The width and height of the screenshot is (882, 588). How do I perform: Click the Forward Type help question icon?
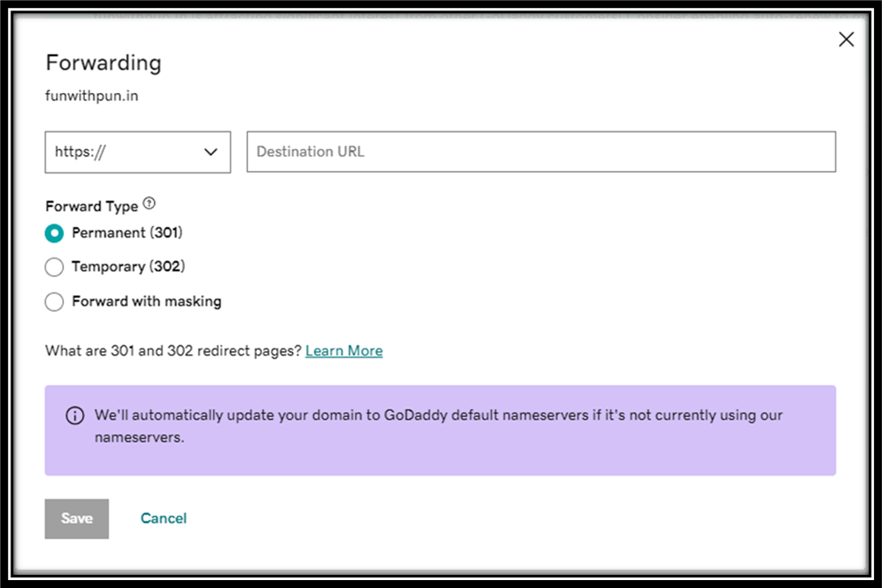149,204
